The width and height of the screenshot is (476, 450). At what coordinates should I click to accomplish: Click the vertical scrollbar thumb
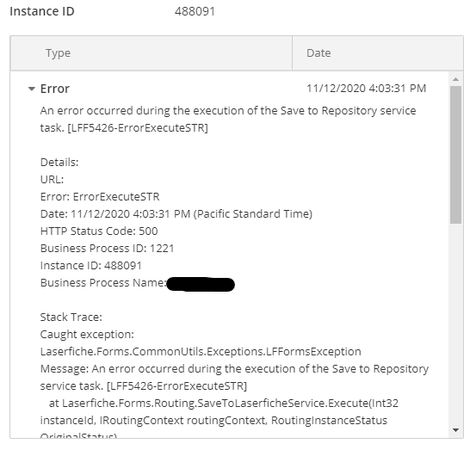tap(455, 155)
